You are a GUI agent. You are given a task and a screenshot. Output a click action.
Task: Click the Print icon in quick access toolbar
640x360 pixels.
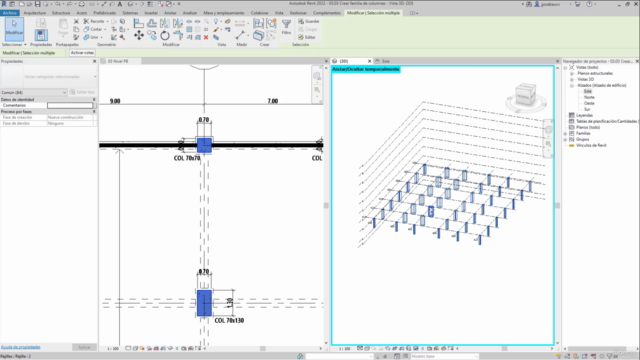pyautogui.click(x=82, y=4)
